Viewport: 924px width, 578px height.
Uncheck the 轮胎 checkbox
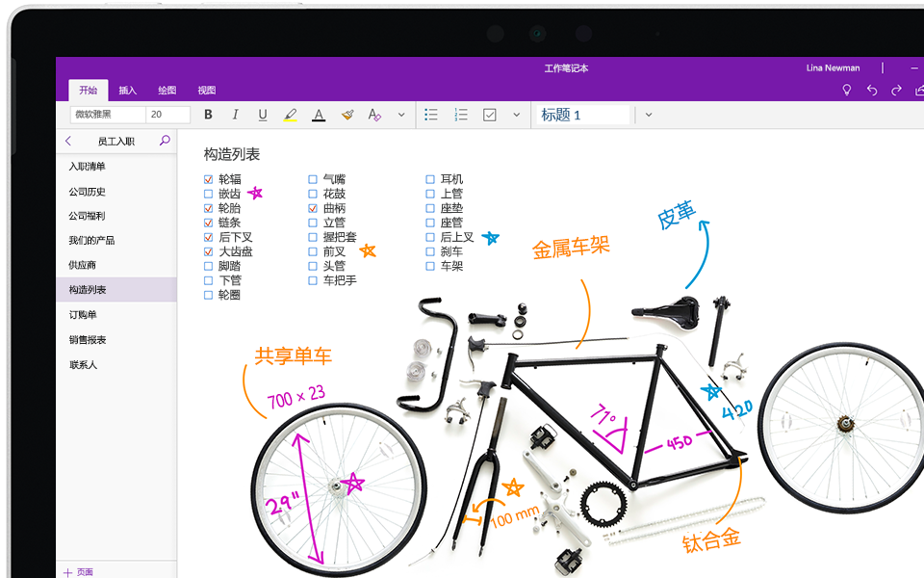pos(208,208)
